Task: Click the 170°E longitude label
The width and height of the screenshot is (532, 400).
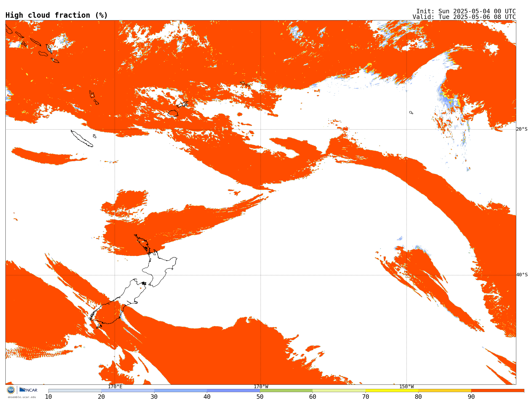Action: pos(115,386)
